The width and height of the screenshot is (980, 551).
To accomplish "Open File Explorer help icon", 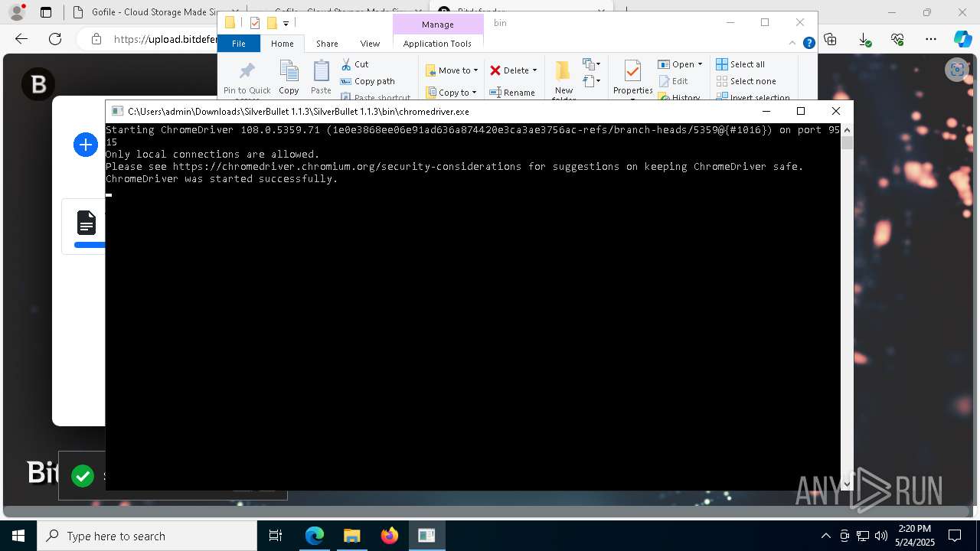I will click(808, 44).
